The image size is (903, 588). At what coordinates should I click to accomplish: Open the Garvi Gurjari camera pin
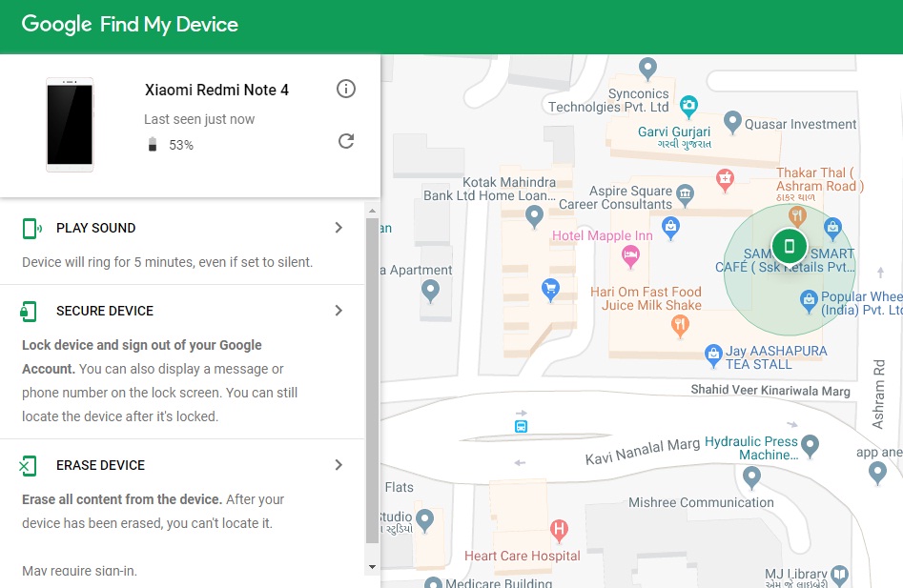point(688,106)
